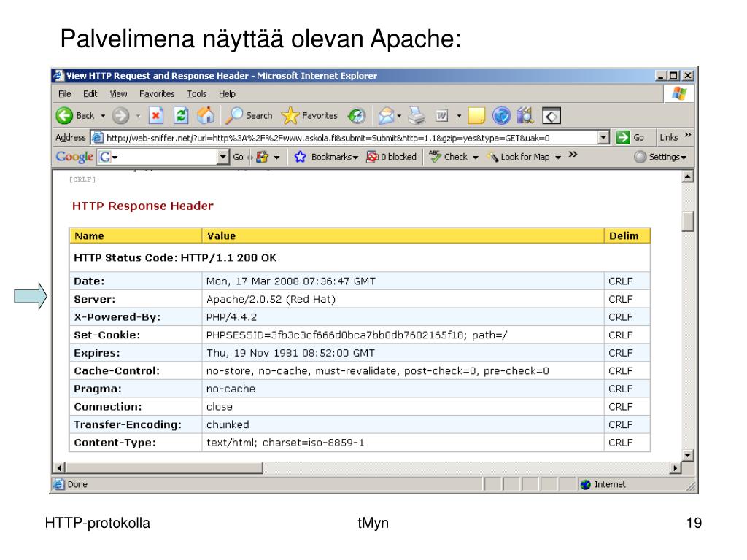This screenshot has height=560, width=747.
Task: Click into the Google toolbar search box
Action: tap(165, 157)
